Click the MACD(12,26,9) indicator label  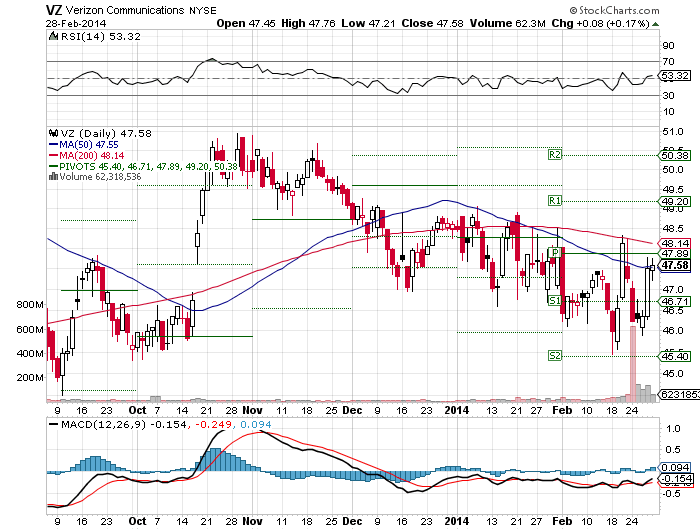(x=103, y=424)
